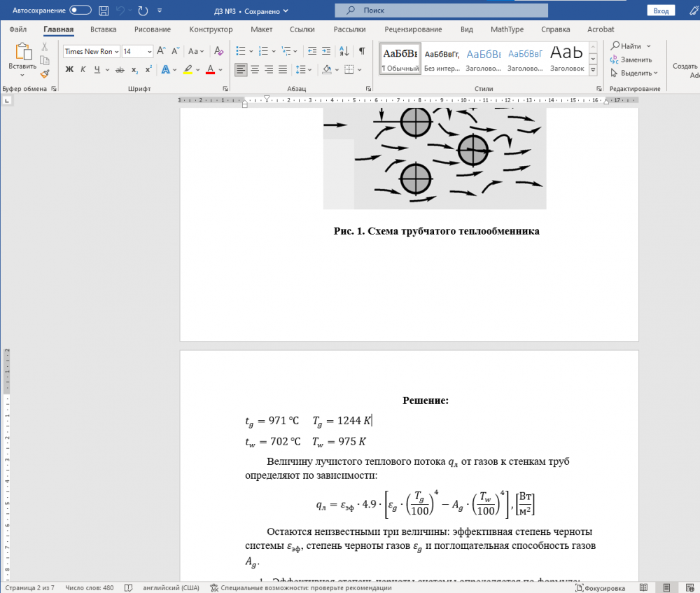Apply the Без интервала style
The width and height of the screenshot is (700, 593).
coord(442,59)
